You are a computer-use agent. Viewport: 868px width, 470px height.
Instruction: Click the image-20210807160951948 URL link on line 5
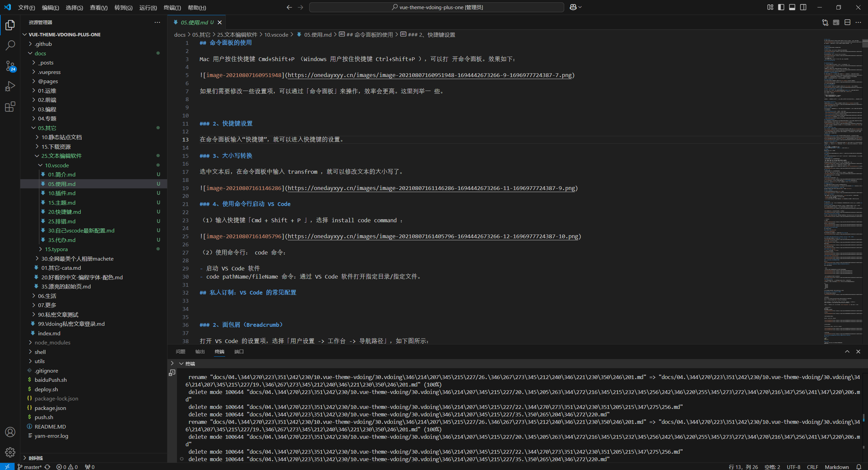click(430, 75)
